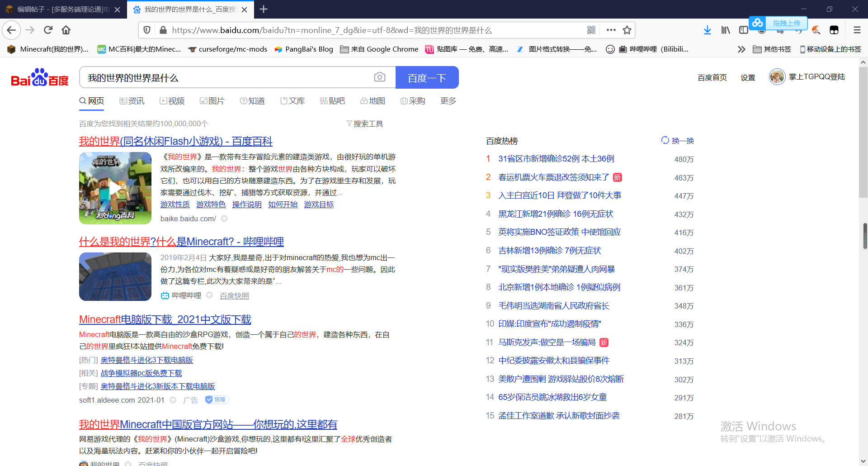Open 我的世界Minecraft中国版官方网站 result
Image resolution: width=868 pixels, height=466 pixels.
coord(208,424)
